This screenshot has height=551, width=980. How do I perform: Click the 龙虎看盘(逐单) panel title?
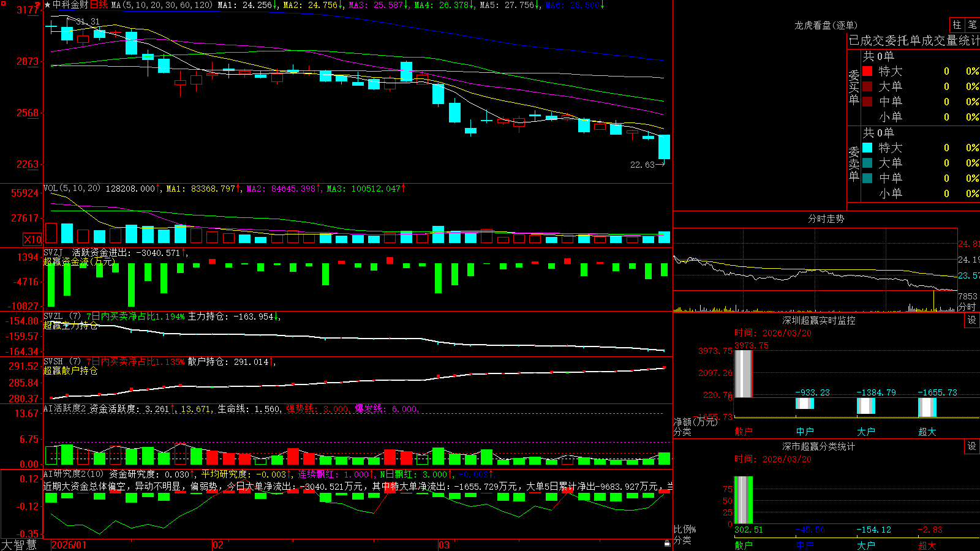pos(826,25)
